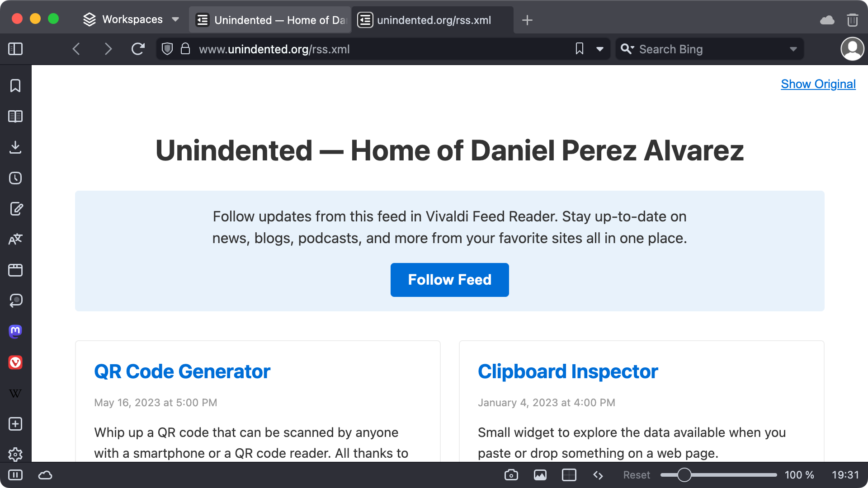This screenshot has width=868, height=488.
Task: Open the Mastodon web panel
Action: [15, 331]
